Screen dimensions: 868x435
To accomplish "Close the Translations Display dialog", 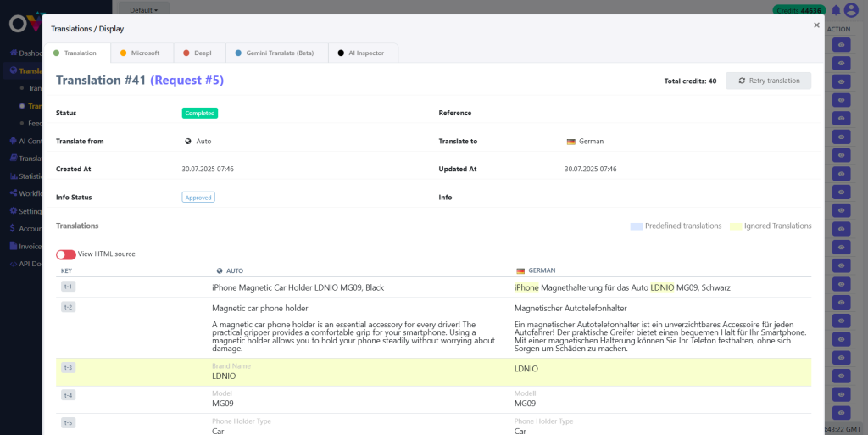I will click(816, 25).
